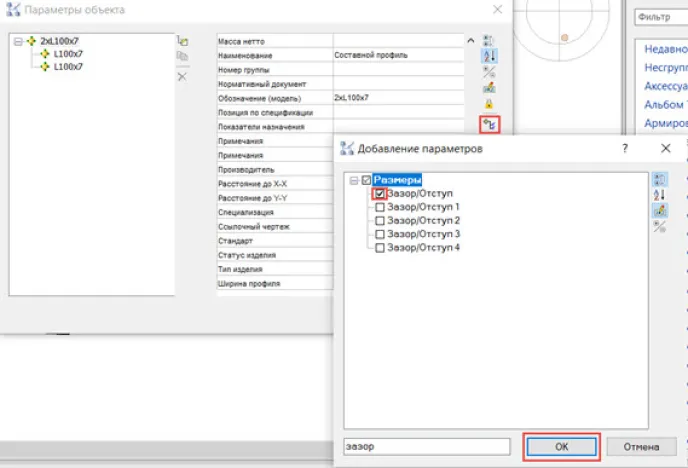Enable the Зазор/Отступ 1 checkbox
This screenshot has width=688, height=468.
click(380, 207)
